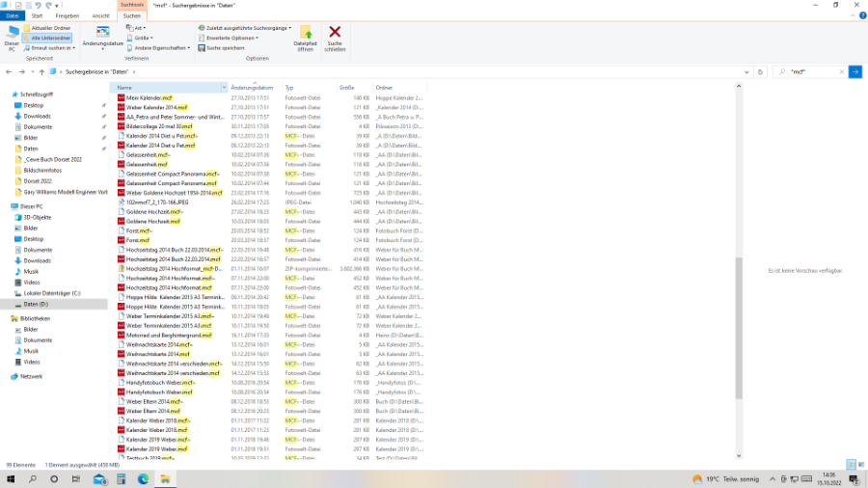The height and width of the screenshot is (488, 868).
Task: Click the Up arrow navigation icon
Action: point(38,72)
